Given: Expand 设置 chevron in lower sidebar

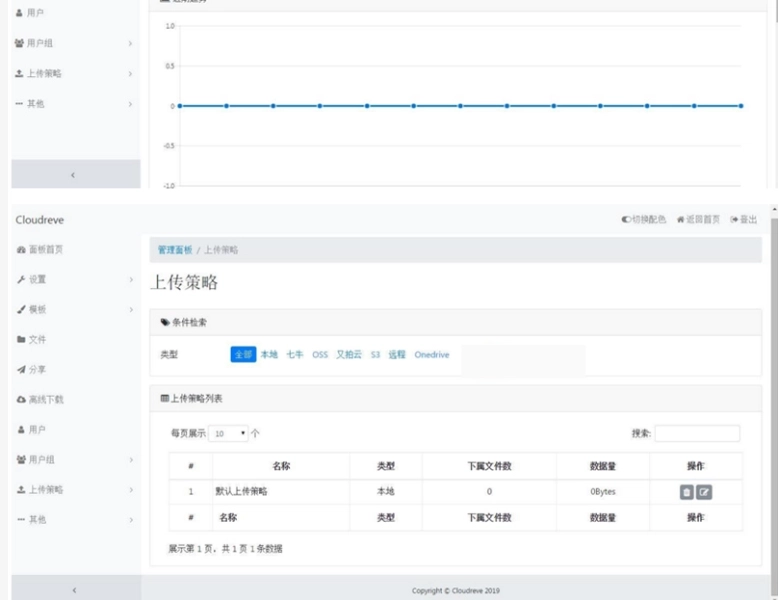Looking at the screenshot, I should pos(131,279).
